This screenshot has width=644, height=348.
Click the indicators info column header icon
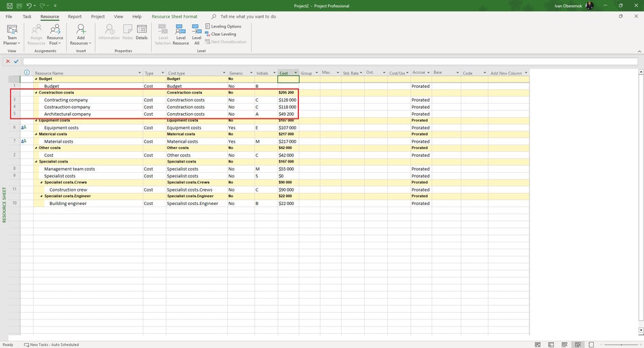(26, 72)
